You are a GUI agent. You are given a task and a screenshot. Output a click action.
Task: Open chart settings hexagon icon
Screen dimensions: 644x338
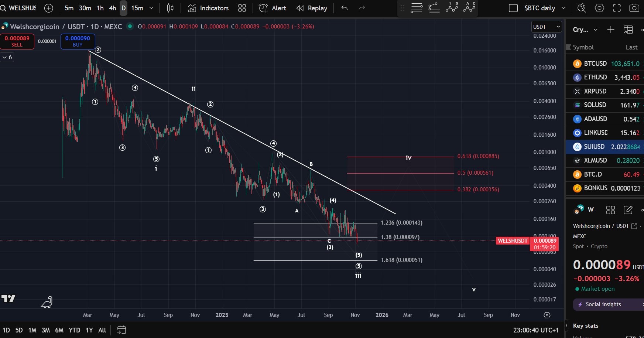coord(599,8)
